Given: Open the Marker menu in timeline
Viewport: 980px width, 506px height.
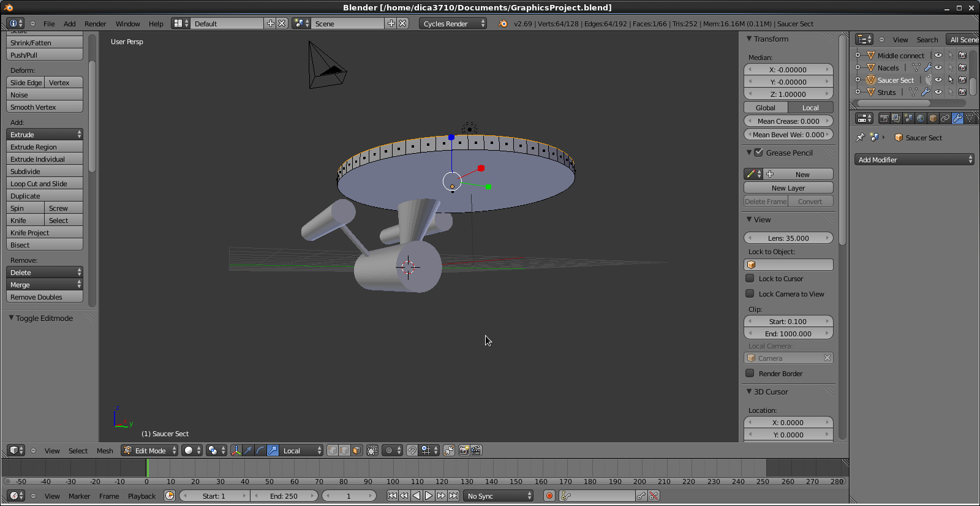Looking at the screenshot, I should point(79,496).
